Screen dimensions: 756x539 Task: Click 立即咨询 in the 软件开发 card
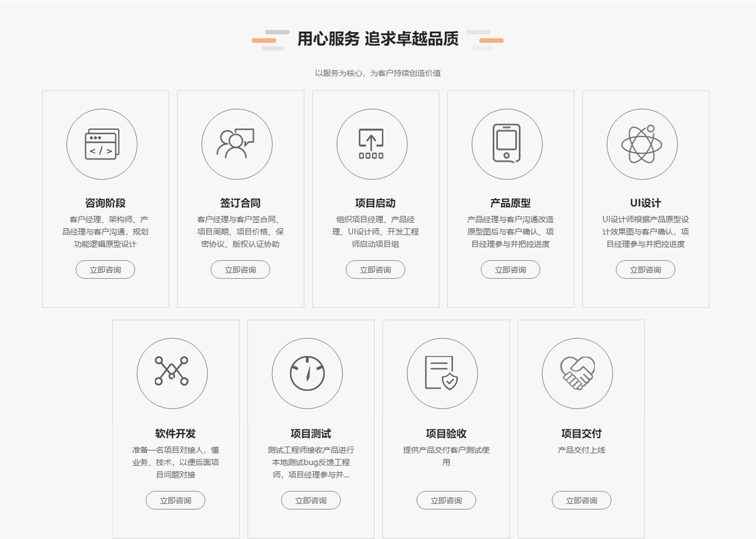tap(176, 500)
